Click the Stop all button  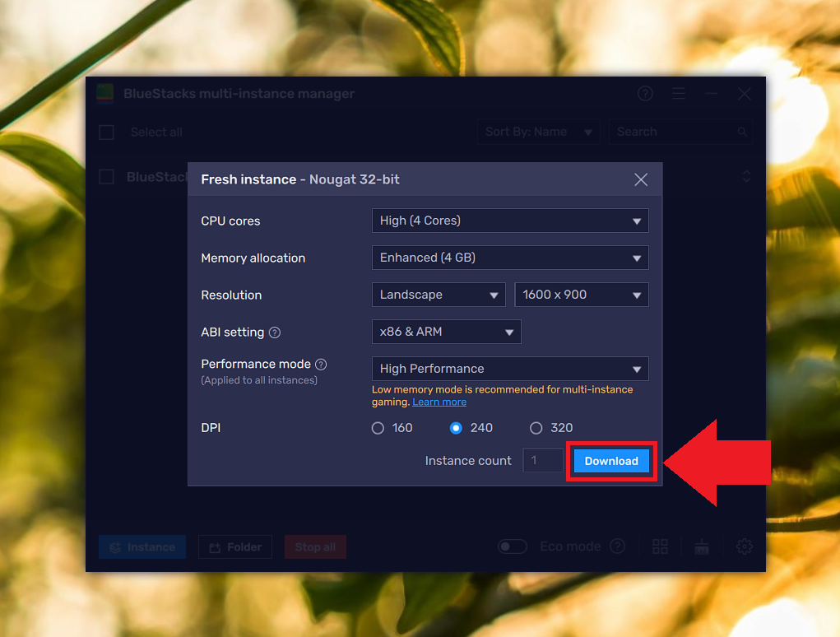(315, 546)
